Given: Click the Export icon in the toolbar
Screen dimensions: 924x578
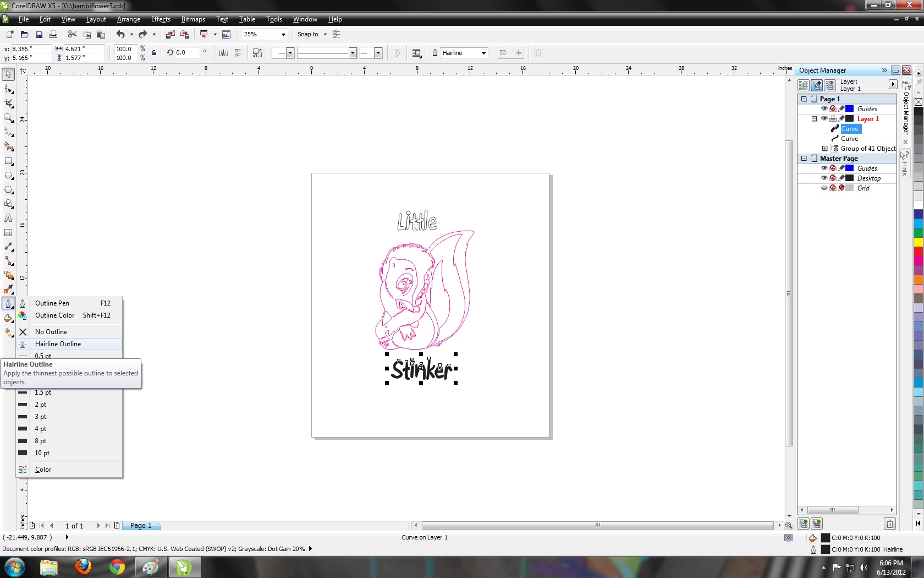Looking at the screenshot, I should tap(185, 34).
